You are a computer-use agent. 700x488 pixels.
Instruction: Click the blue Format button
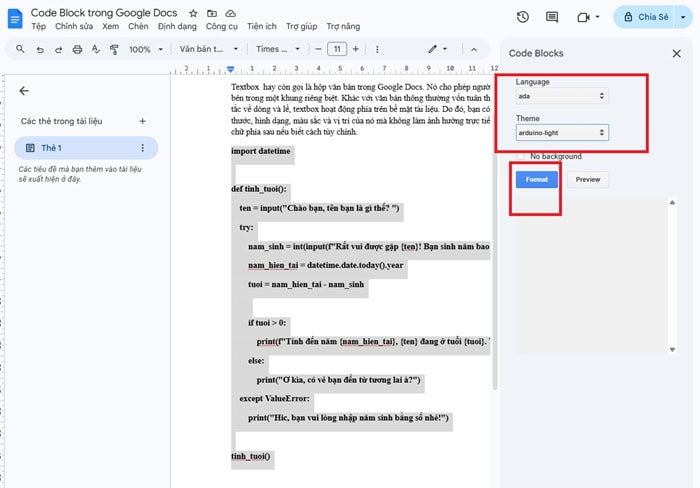tap(537, 179)
